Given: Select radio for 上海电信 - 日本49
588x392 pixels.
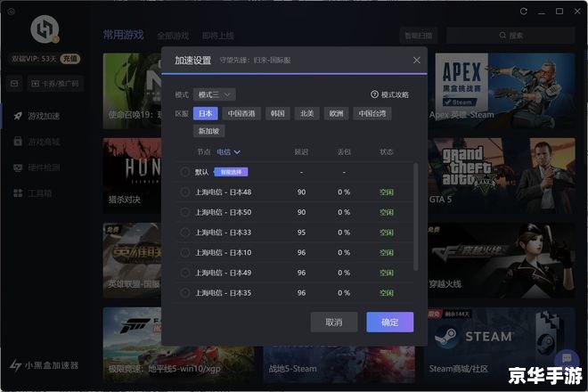Looking at the screenshot, I should click(184, 273).
